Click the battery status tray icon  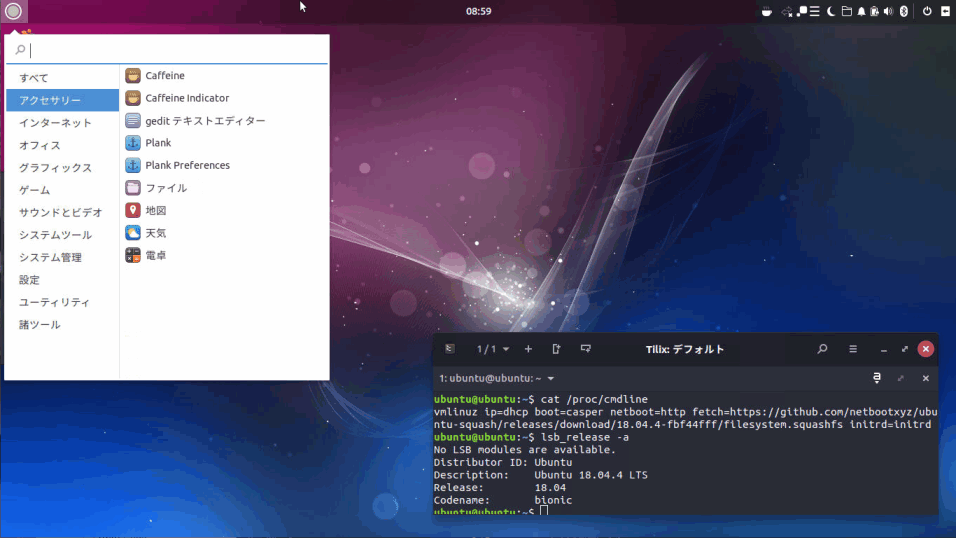pyautogui.click(x=874, y=12)
